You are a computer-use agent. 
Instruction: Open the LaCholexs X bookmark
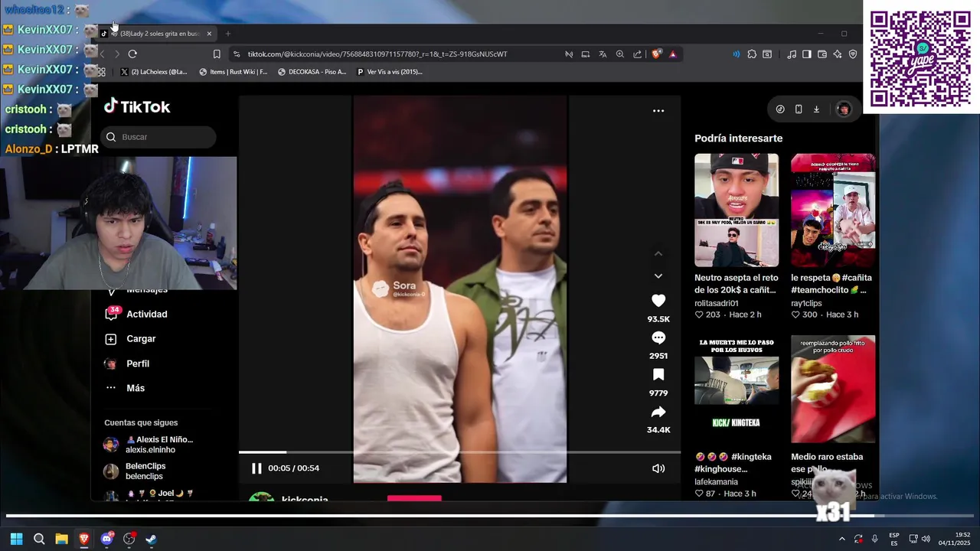(153, 72)
